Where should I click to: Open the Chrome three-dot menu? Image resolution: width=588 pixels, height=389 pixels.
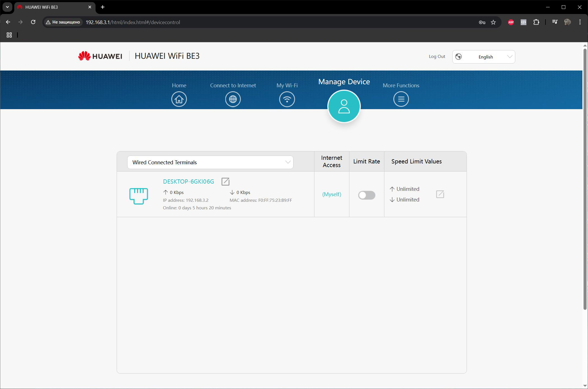580,22
